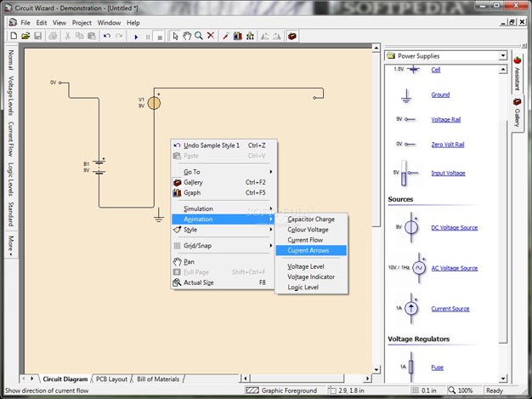The image size is (532, 399).
Task: Open the View menu
Action: [x=59, y=23]
